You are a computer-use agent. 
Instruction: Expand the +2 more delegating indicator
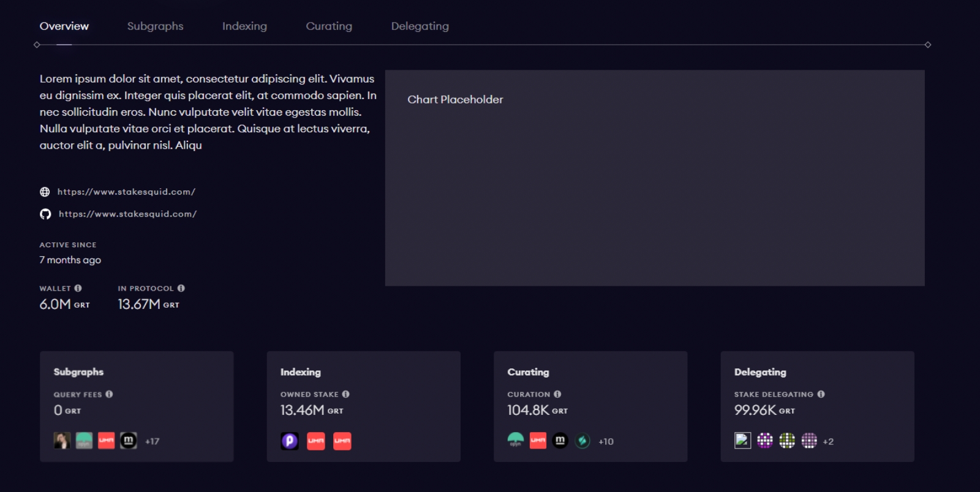(x=828, y=442)
